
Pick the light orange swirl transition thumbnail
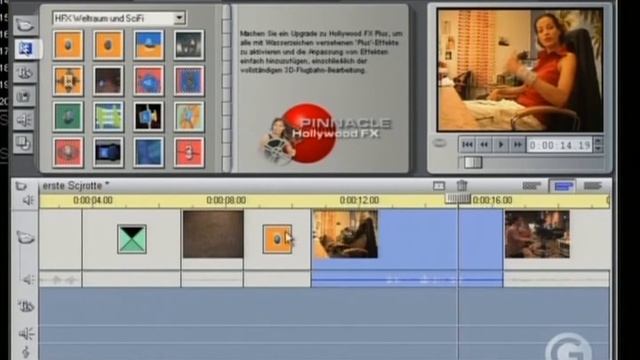[189, 117]
